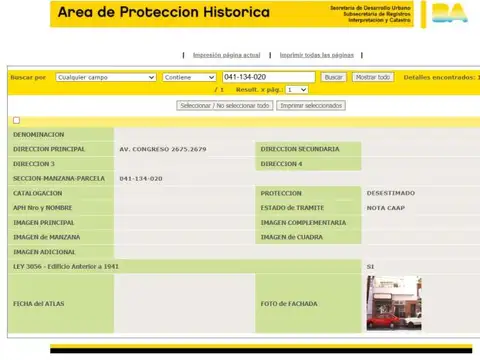
Task: Click the Buscar button
Action: pyautogui.click(x=333, y=77)
